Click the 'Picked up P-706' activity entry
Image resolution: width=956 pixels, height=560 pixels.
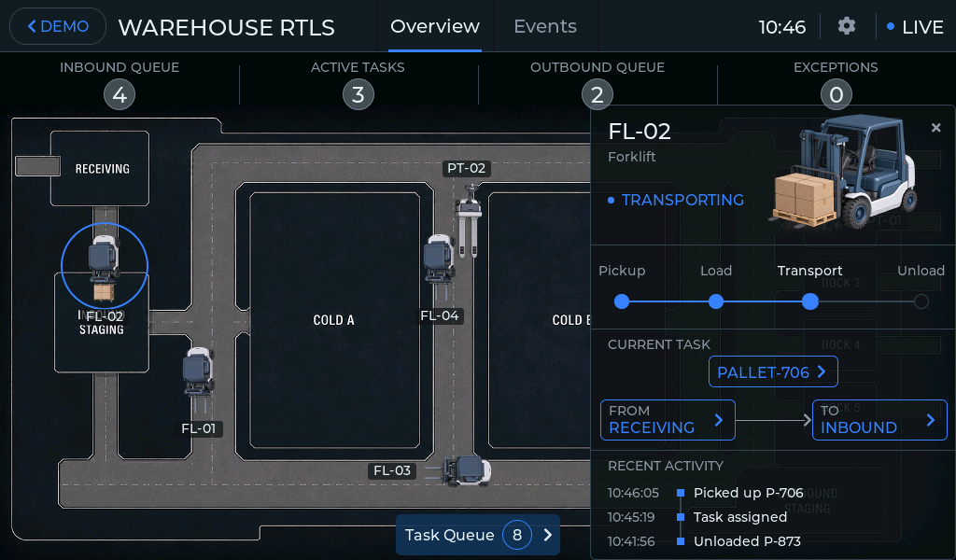[748, 493]
